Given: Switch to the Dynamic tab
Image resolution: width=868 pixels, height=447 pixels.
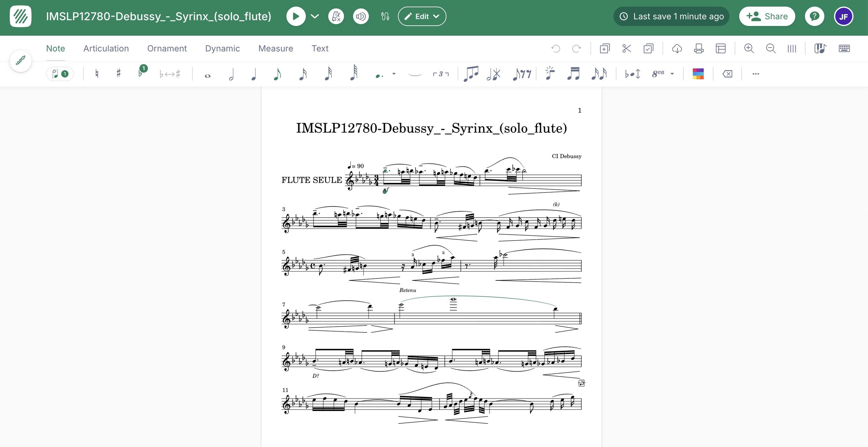Looking at the screenshot, I should [x=222, y=49].
